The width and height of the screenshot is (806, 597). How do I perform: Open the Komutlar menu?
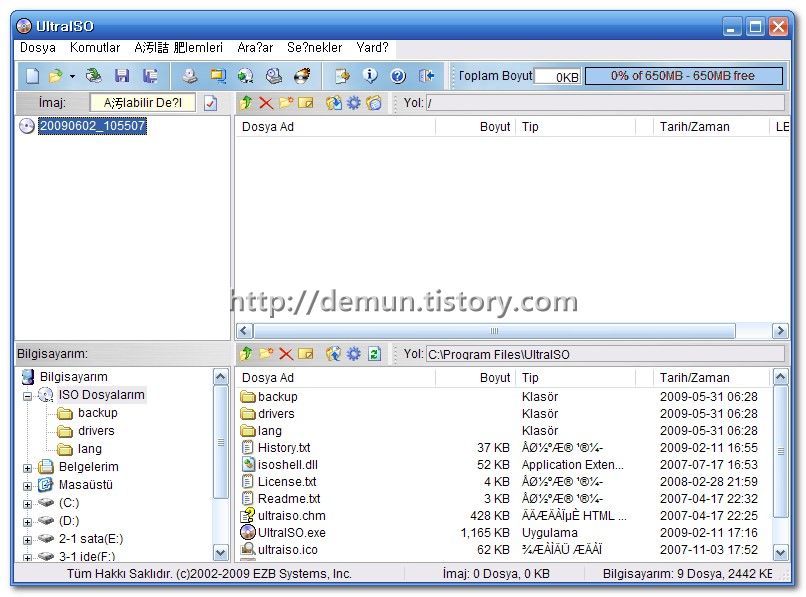point(95,47)
